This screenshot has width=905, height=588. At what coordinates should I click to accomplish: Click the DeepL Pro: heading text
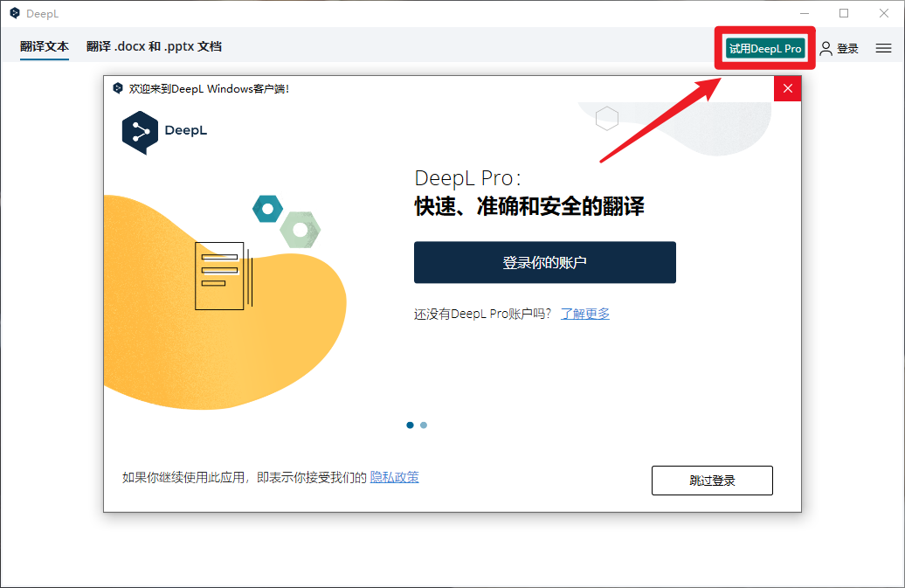(467, 178)
